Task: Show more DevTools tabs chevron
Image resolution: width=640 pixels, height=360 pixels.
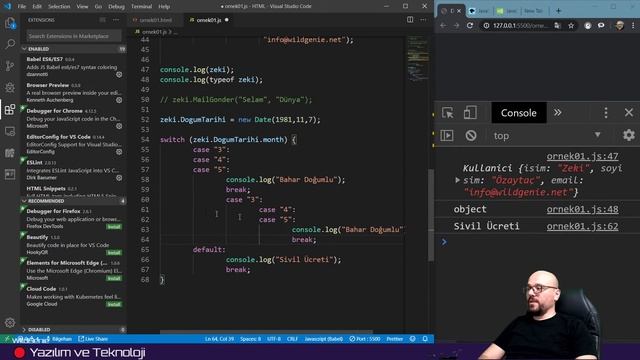Action: (x=558, y=113)
